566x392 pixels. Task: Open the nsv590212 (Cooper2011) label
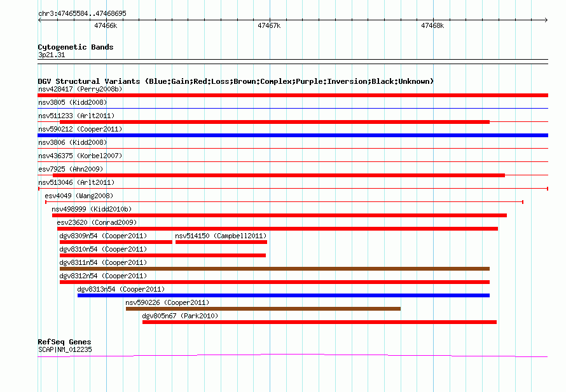pyautogui.click(x=80, y=129)
